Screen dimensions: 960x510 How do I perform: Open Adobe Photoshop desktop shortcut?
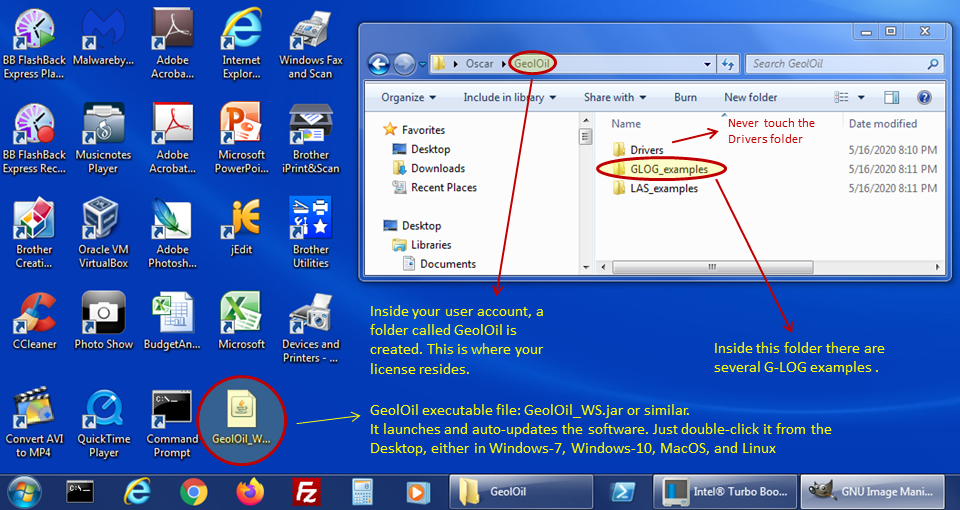[173, 233]
